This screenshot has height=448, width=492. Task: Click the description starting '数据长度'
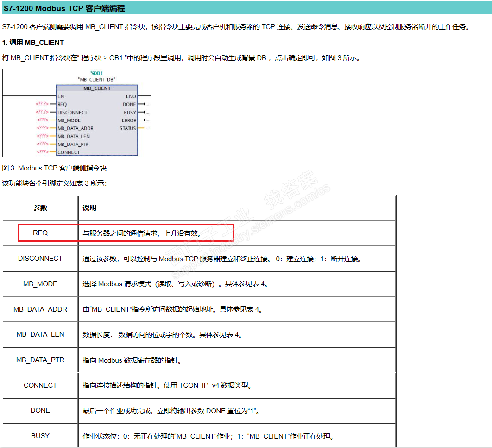[162, 335]
